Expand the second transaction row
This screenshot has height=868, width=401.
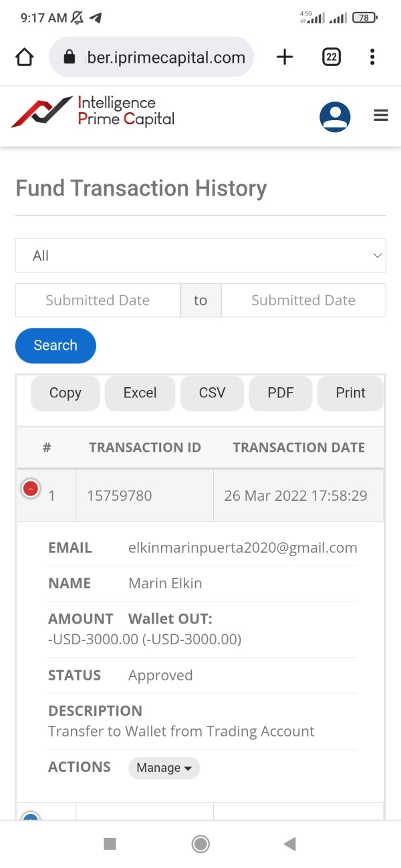click(x=30, y=816)
